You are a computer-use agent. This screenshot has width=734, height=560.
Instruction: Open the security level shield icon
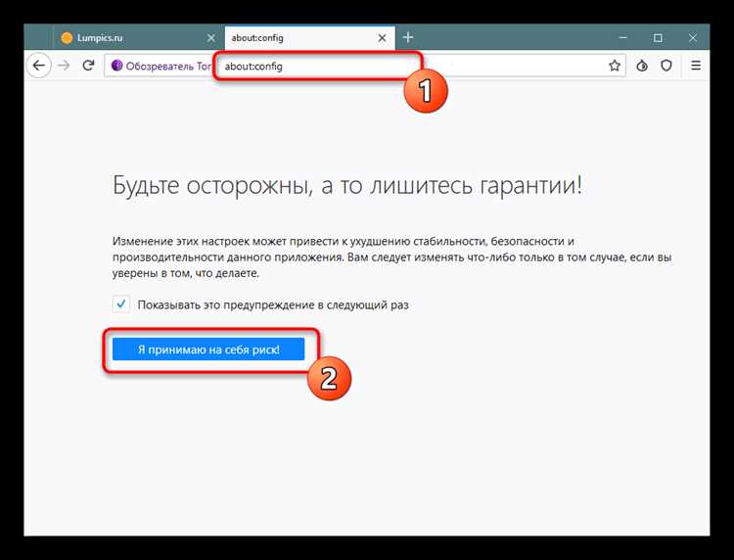(666, 66)
